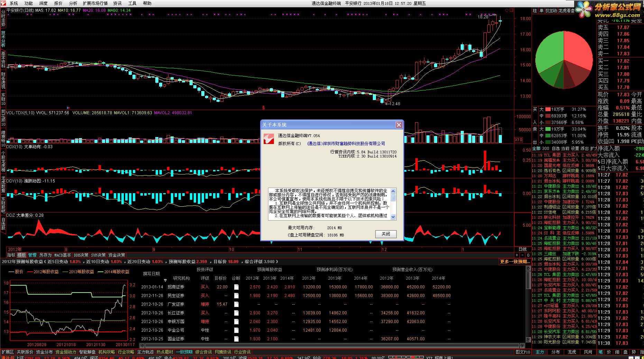The height and width of the screenshot is (359, 644).
Task: Click 更多一致预期 link
Action: point(515,262)
